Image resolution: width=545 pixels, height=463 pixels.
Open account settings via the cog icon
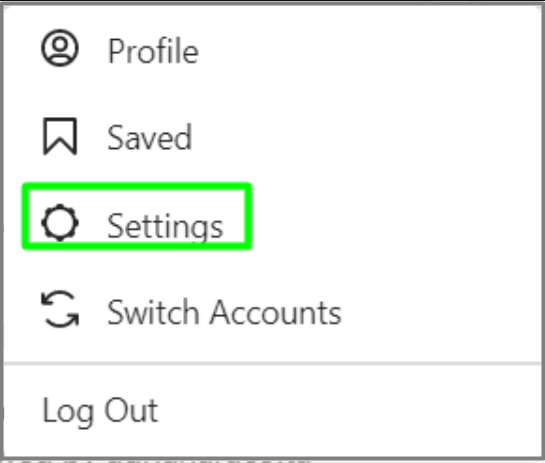point(60,222)
